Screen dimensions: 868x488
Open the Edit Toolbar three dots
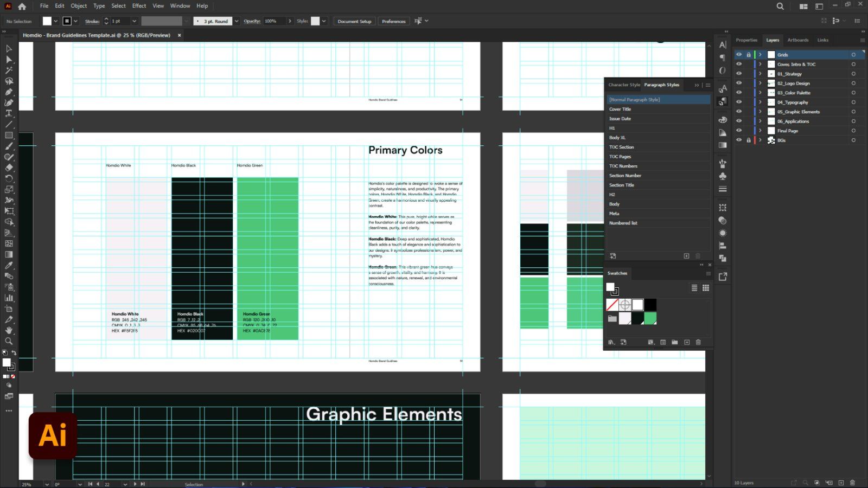(9, 411)
